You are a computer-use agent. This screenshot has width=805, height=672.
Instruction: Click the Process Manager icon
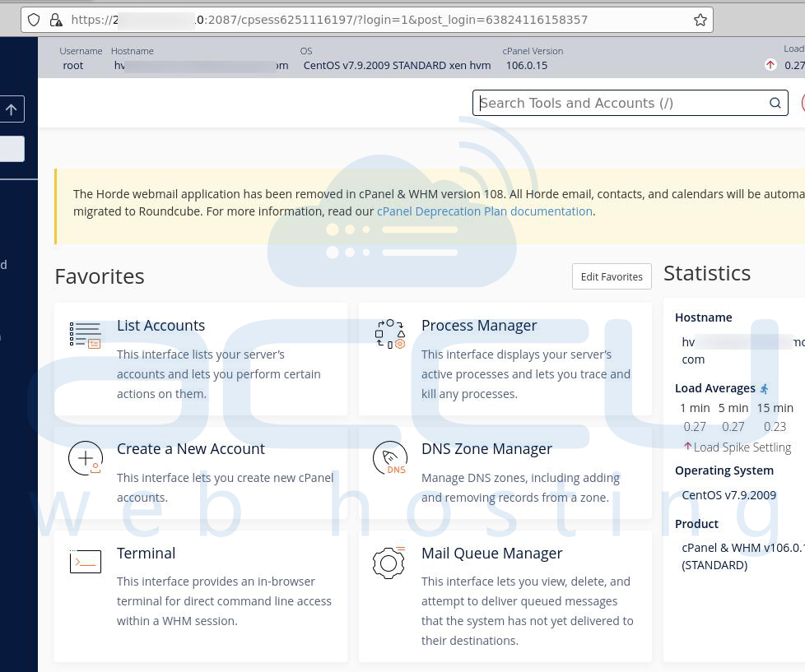click(389, 334)
